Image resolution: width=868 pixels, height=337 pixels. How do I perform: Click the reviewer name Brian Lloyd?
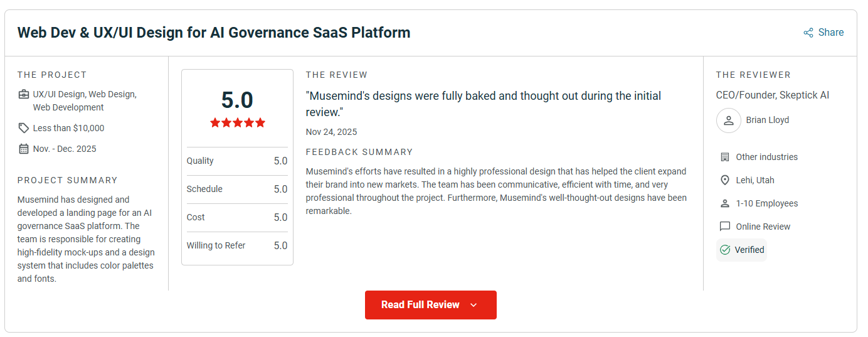coord(768,120)
